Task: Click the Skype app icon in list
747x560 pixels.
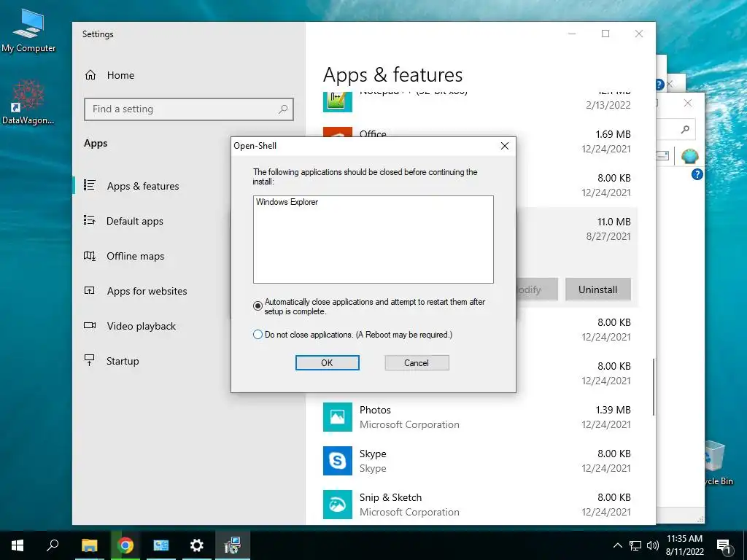Action: click(x=338, y=461)
